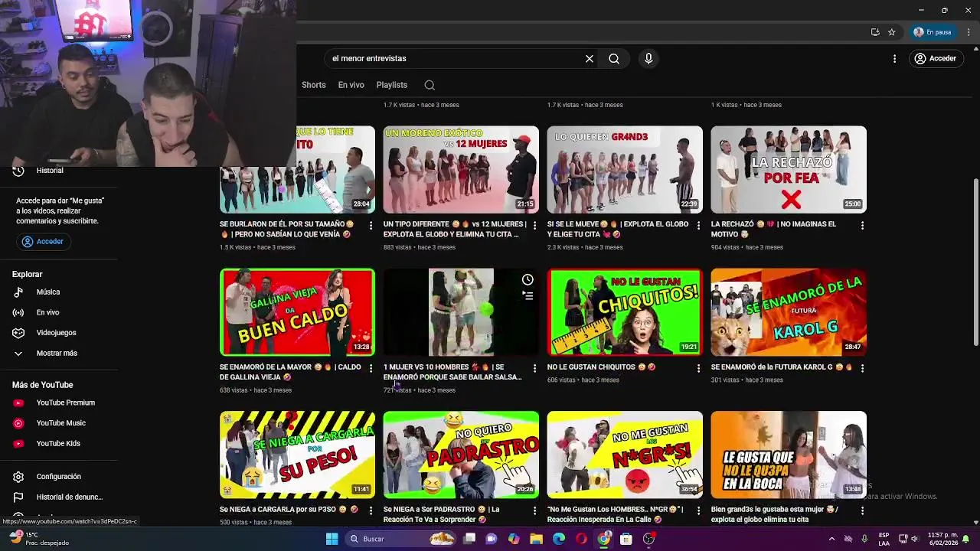
Task: Click the taskbar Buscar search box
Action: pos(401,539)
